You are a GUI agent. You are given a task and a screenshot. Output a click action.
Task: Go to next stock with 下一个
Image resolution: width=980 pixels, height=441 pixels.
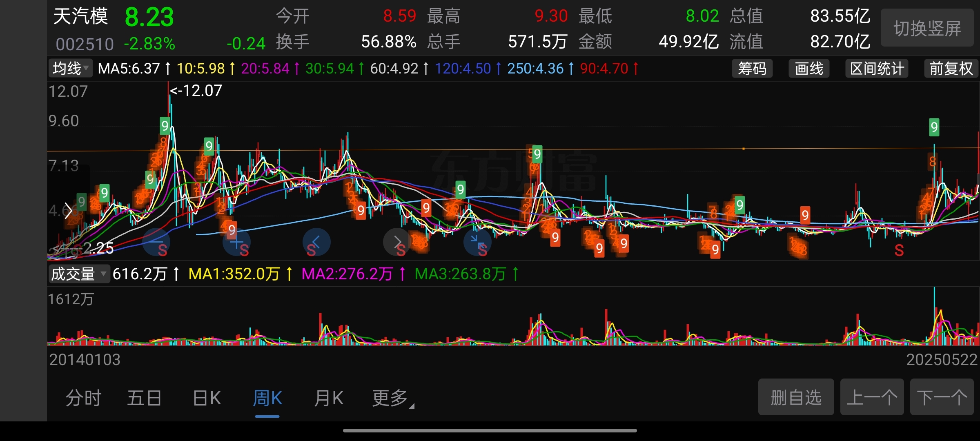(x=942, y=397)
